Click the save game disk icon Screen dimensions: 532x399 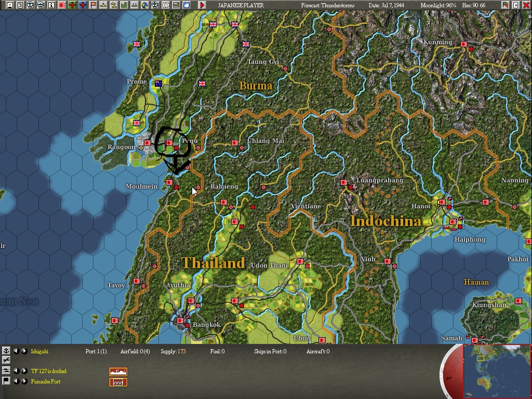click(x=10, y=5)
